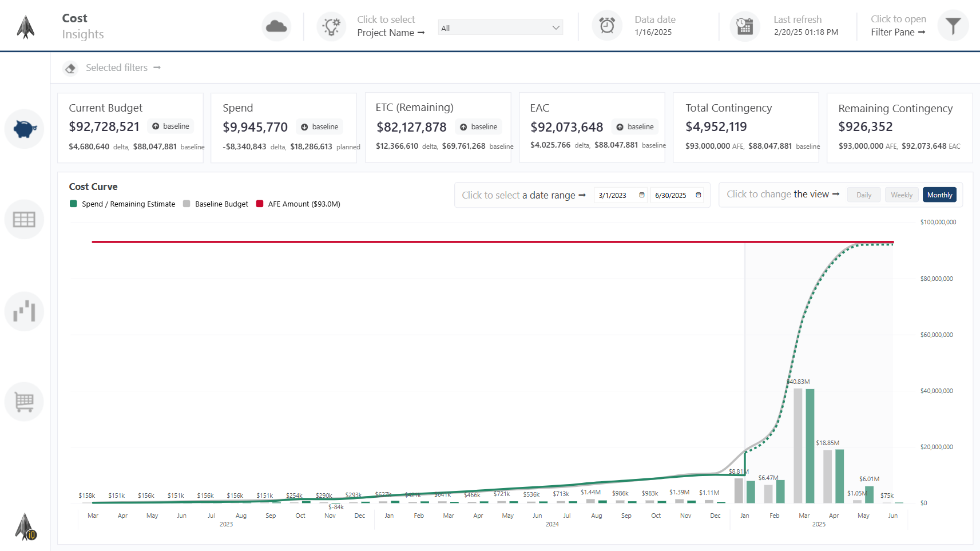
Task: Click the -$8,340,843 spend delta value
Action: pyautogui.click(x=244, y=146)
